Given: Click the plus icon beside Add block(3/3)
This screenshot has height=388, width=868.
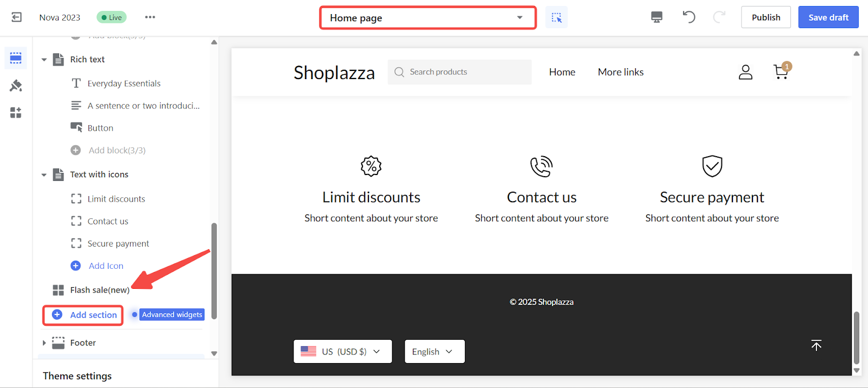Looking at the screenshot, I should (75, 150).
